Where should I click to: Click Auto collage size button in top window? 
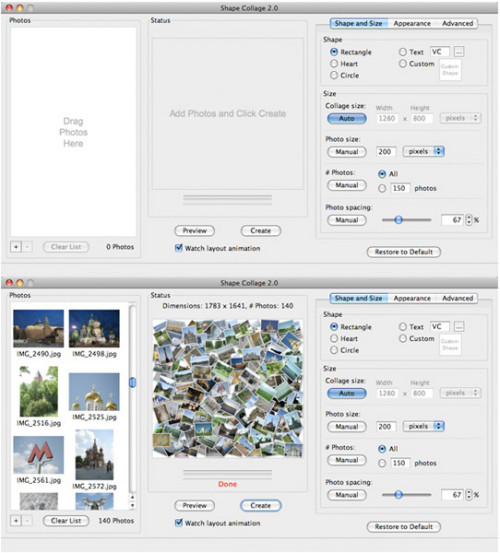347,118
